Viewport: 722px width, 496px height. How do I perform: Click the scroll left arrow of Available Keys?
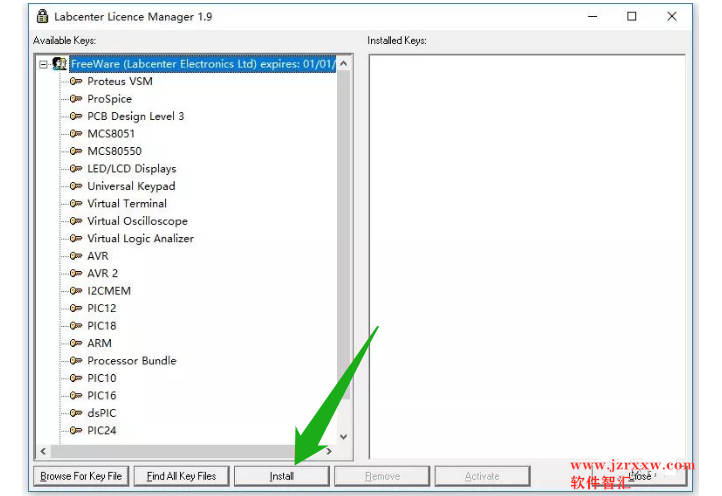tap(43, 451)
